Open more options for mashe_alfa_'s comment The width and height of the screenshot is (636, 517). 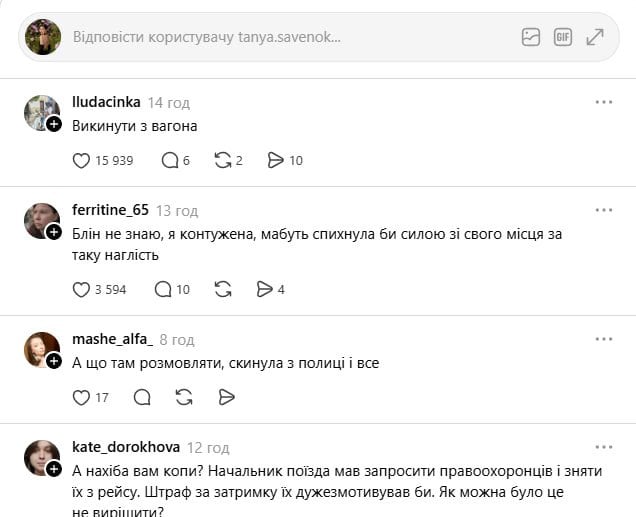point(604,339)
